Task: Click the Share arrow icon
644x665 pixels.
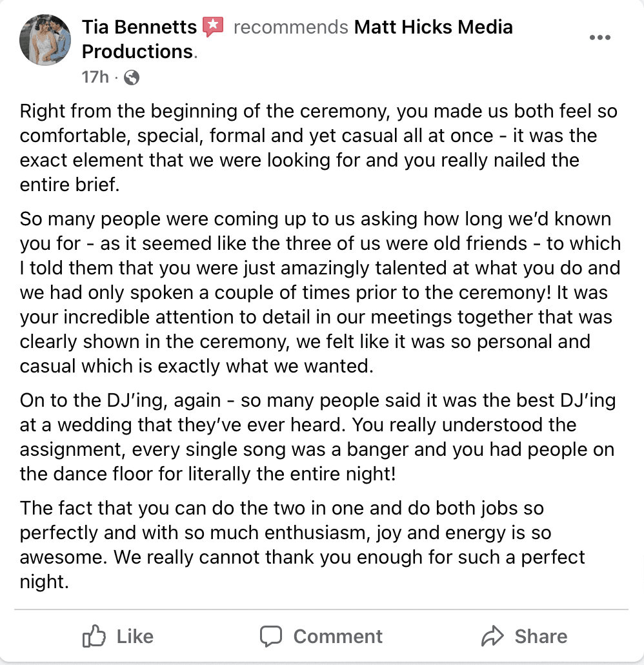Action: pyautogui.click(x=492, y=637)
